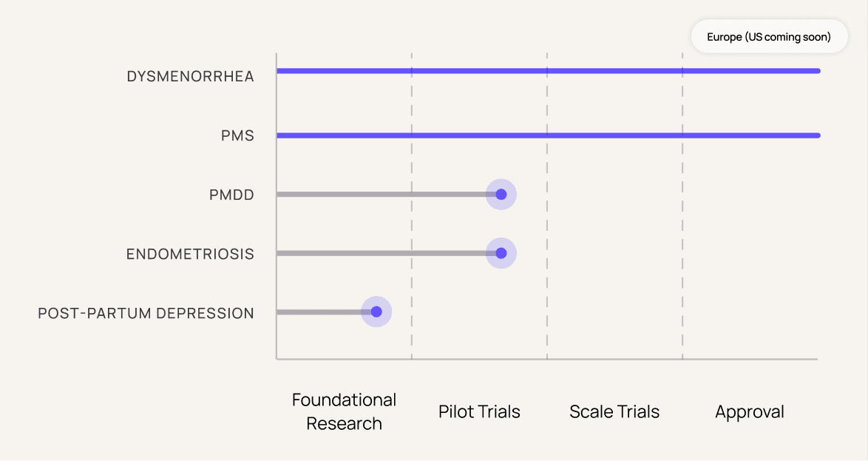The width and height of the screenshot is (868, 461).
Task: Click the Endometriosis condition label
Action: (x=190, y=254)
